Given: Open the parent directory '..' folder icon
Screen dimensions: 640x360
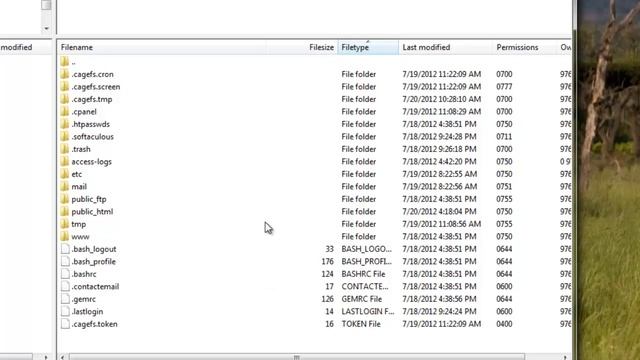Looking at the screenshot, I should pos(64,62).
